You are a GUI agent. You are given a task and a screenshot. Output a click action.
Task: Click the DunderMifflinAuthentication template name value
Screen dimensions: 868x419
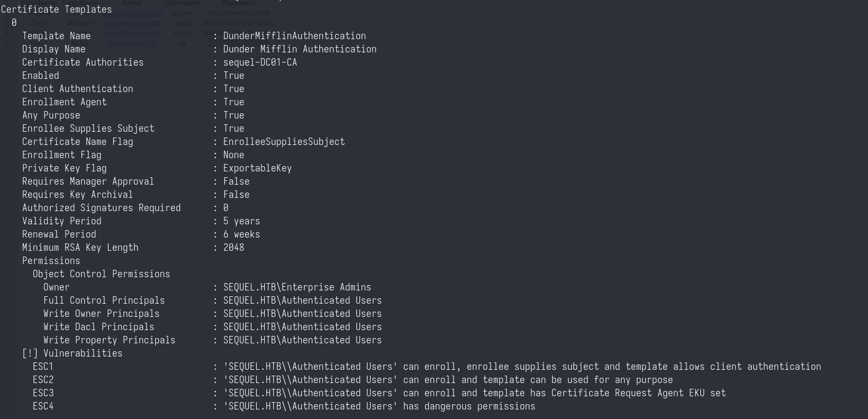(294, 36)
